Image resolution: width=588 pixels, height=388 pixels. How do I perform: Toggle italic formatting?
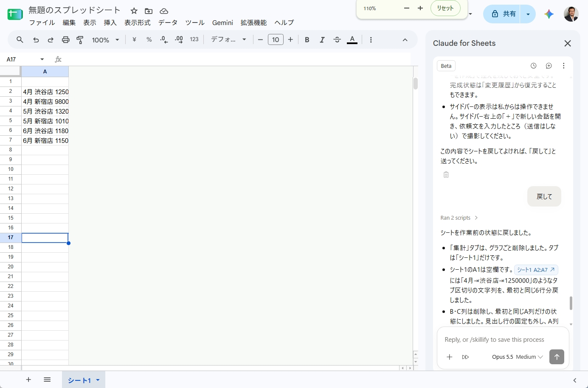coord(322,40)
